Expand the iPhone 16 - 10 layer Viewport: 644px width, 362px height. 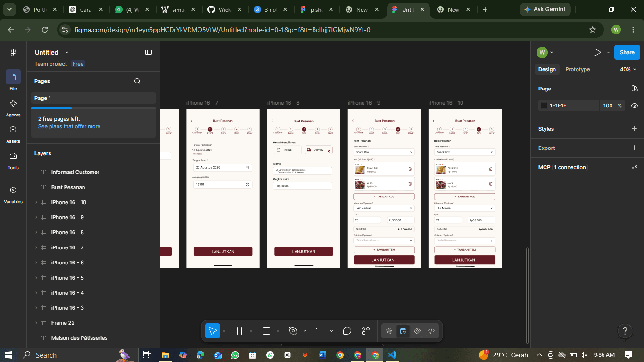[x=36, y=202]
